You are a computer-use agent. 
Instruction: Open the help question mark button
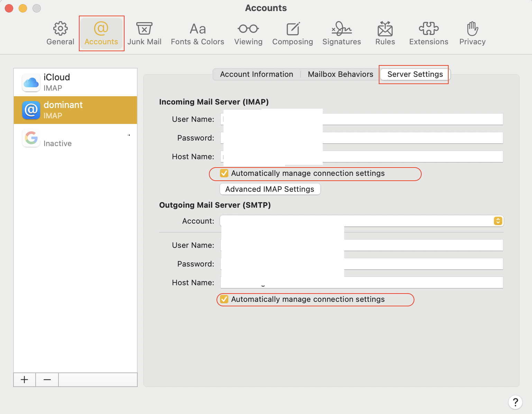[515, 402]
